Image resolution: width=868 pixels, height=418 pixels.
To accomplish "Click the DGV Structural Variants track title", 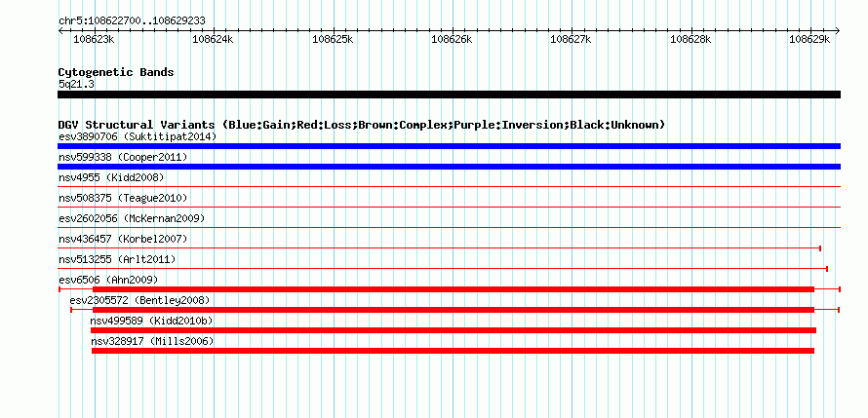I will pyautogui.click(x=362, y=125).
